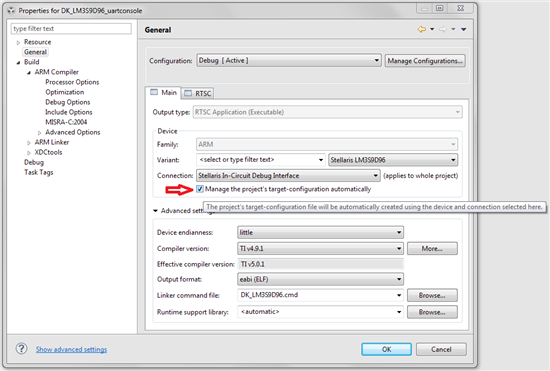Collapse the Build tree node
550x371 pixels.
pos(18,62)
